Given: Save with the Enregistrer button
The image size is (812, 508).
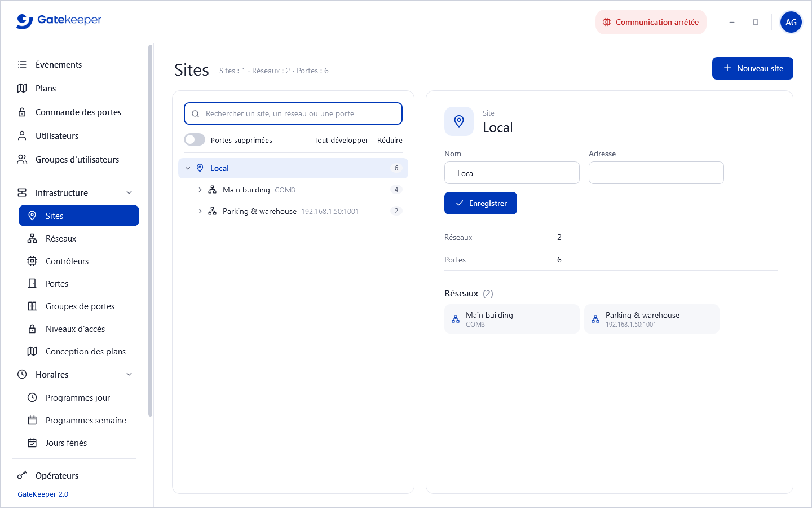Looking at the screenshot, I should tap(480, 203).
